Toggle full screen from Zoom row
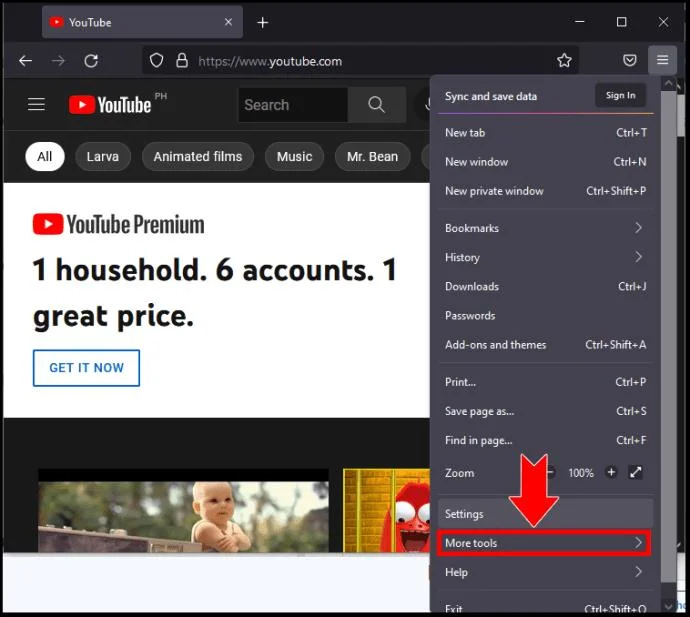 click(x=635, y=472)
